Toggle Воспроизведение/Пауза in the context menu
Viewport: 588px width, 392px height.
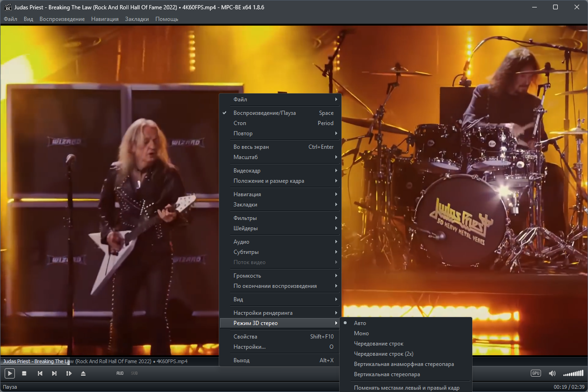coord(281,113)
